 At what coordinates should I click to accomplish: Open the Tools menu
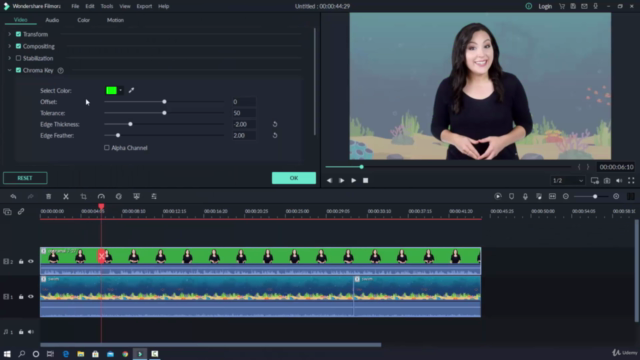(107, 6)
